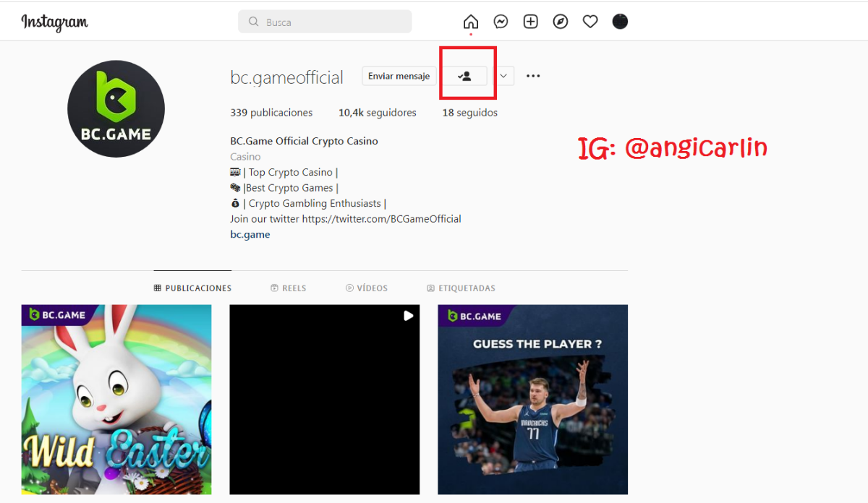Click the Instagram logo
The height and width of the screenshot is (503, 868).
click(55, 22)
